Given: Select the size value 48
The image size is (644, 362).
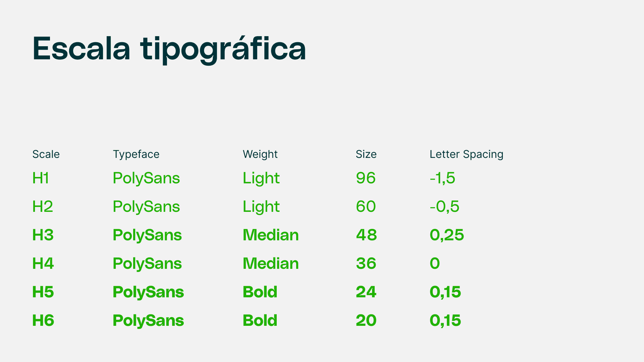Looking at the screenshot, I should pos(366,235).
